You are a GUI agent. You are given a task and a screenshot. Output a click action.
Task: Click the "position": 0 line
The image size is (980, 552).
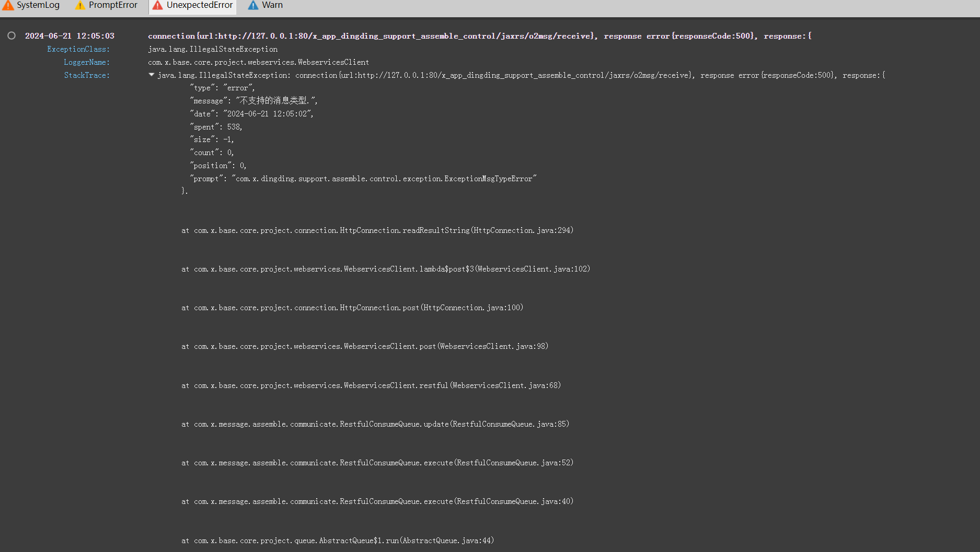pyautogui.click(x=218, y=166)
